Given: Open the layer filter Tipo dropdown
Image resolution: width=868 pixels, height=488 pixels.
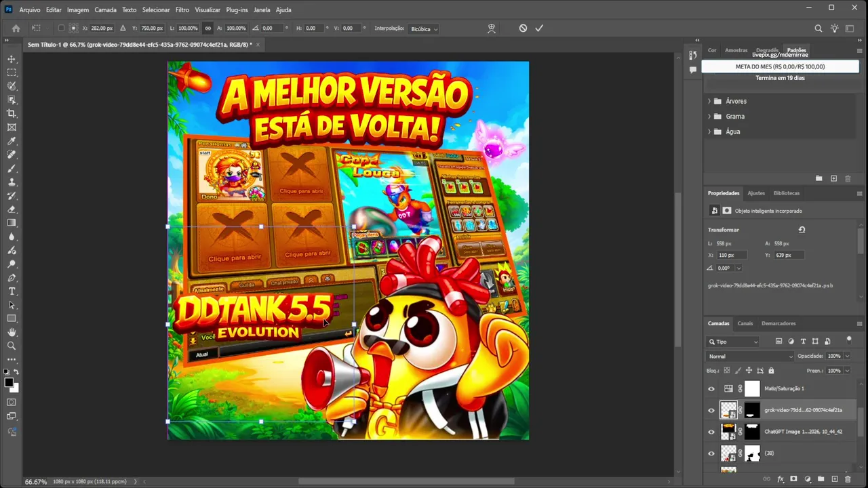Looking at the screenshot, I should coord(733,342).
